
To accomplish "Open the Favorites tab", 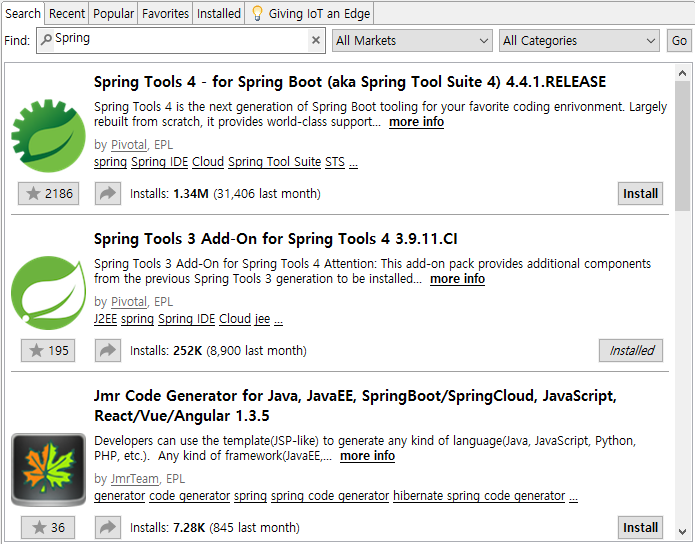I will (x=165, y=13).
